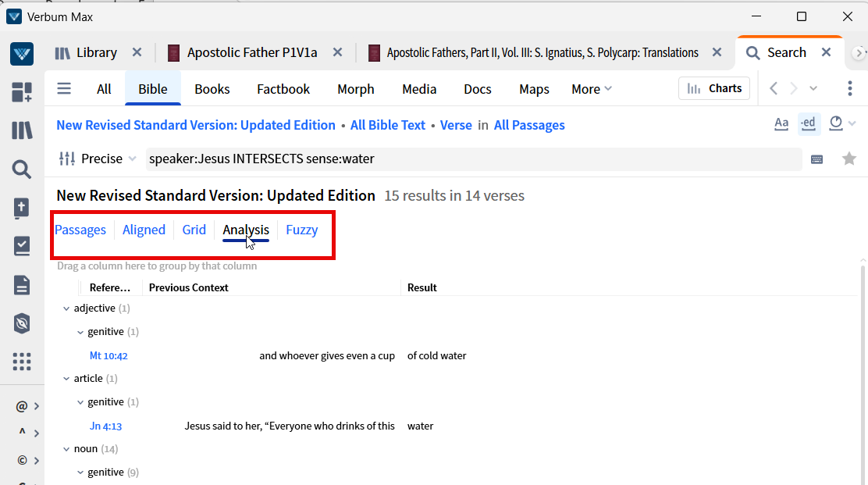Select the Maps search type
Screen dimensions: 868x485
(534, 89)
